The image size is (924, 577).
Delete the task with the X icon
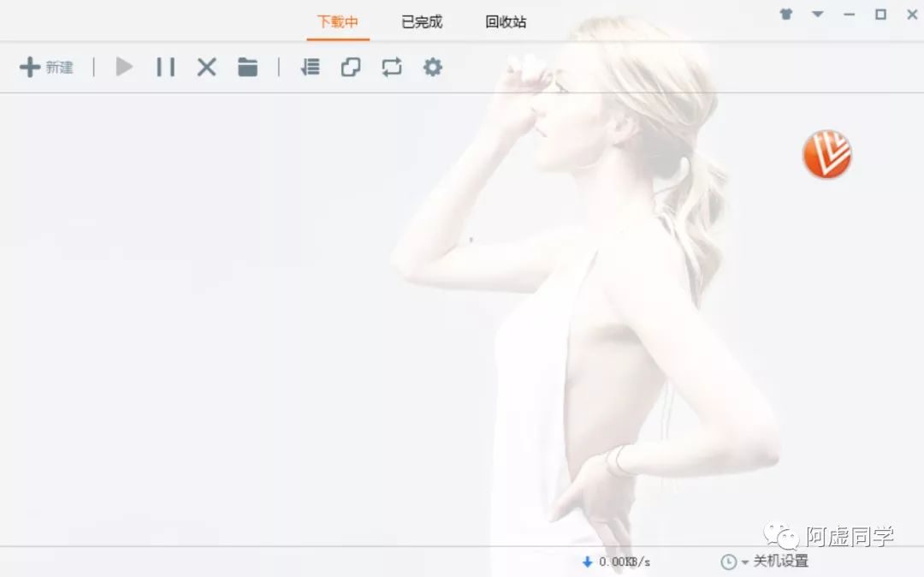click(x=206, y=67)
